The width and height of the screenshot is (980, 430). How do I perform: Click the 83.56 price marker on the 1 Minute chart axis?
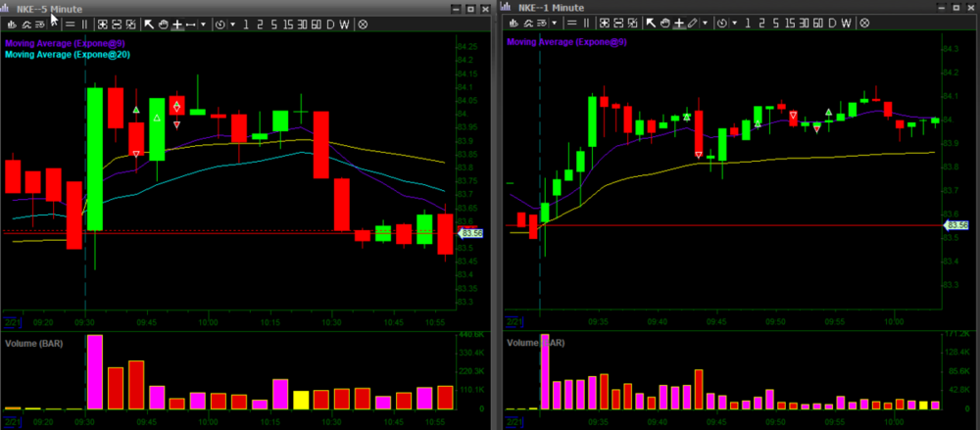point(957,226)
